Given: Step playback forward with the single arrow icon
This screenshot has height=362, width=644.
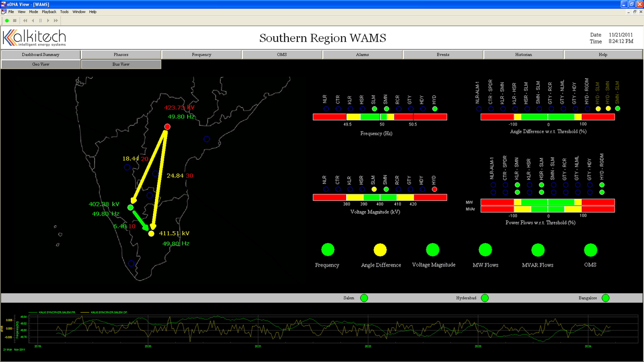Looking at the screenshot, I should tap(48, 21).
